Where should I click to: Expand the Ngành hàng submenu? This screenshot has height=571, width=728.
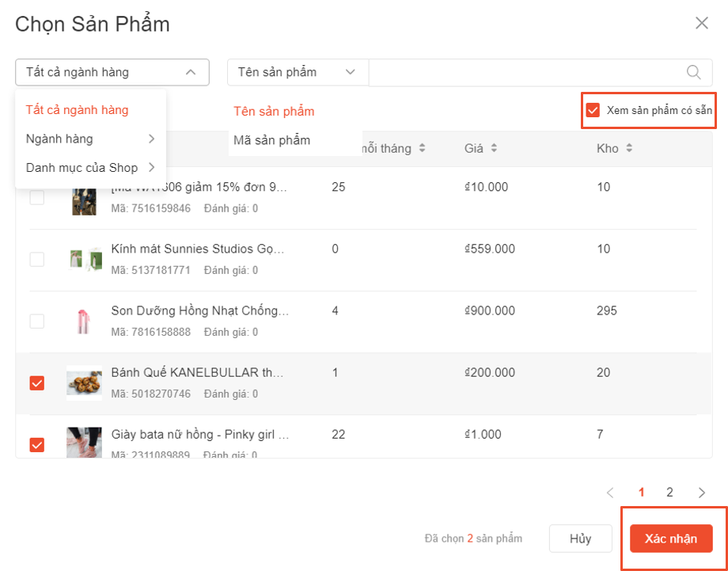pyautogui.click(x=89, y=139)
